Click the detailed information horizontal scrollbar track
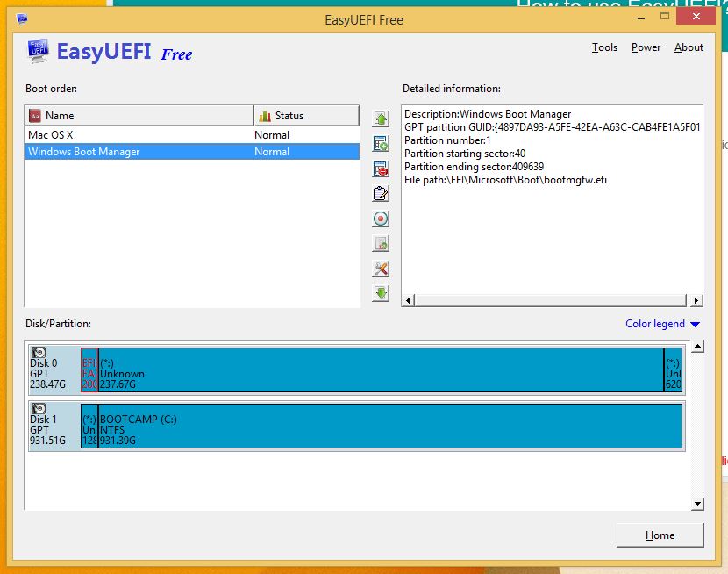 (x=550, y=300)
